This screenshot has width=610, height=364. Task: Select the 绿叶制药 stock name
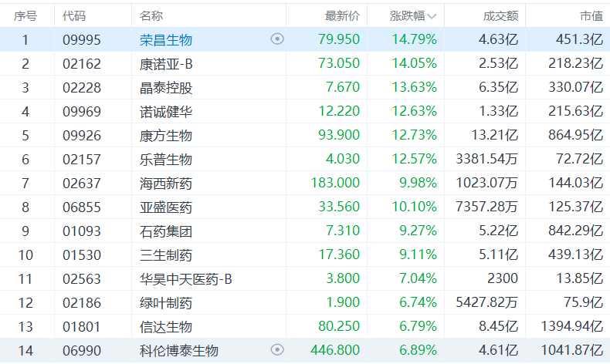(x=166, y=303)
